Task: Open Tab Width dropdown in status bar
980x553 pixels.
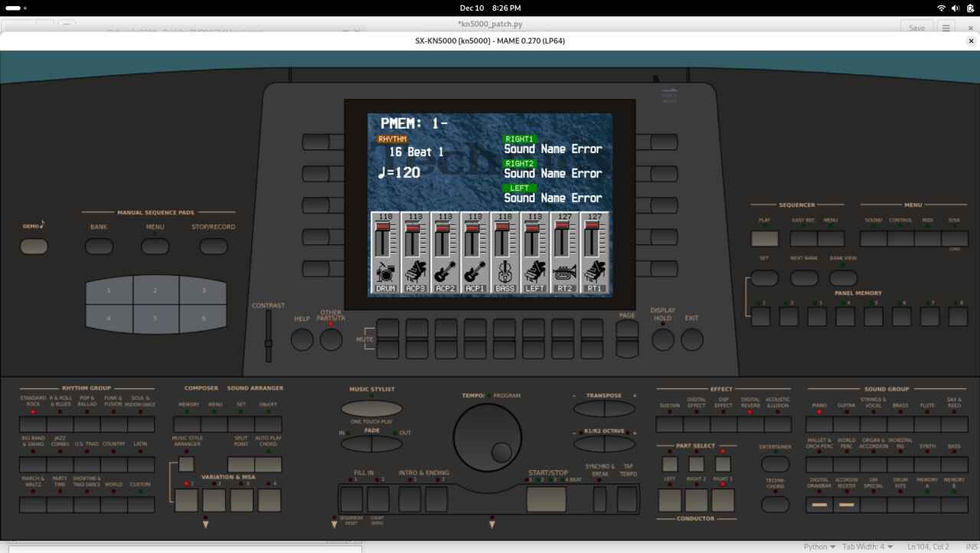Action: [x=867, y=547]
